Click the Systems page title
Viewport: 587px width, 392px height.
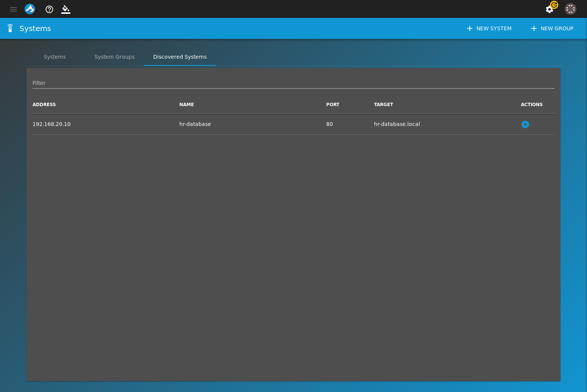[35, 28]
